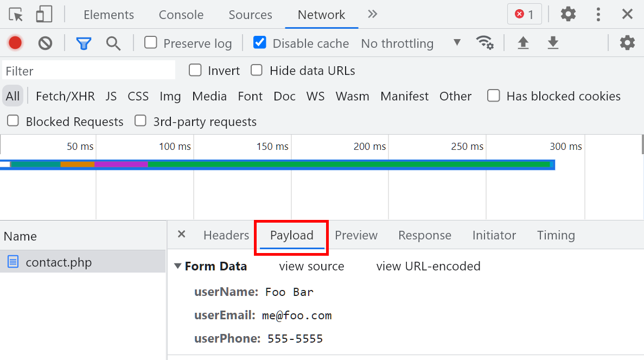Stop recording the network log

tap(15, 42)
